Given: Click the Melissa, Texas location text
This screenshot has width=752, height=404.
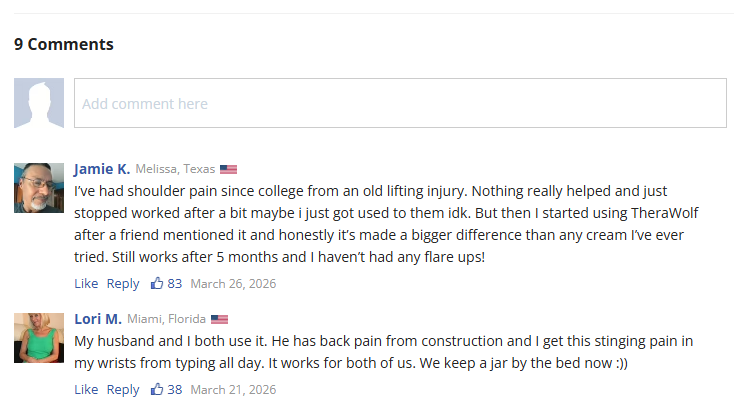Looking at the screenshot, I should pos(175,169).
